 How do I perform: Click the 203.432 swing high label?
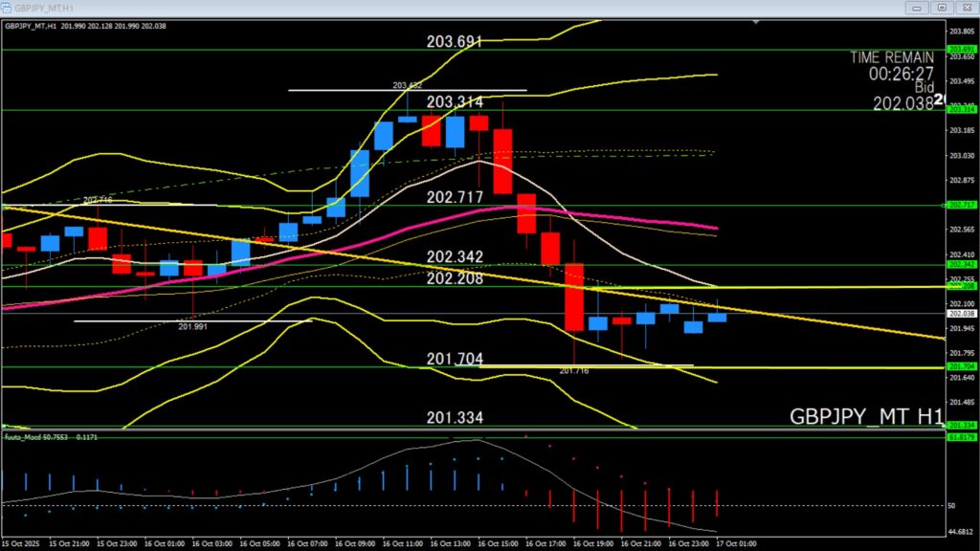(x=407, y=85)
